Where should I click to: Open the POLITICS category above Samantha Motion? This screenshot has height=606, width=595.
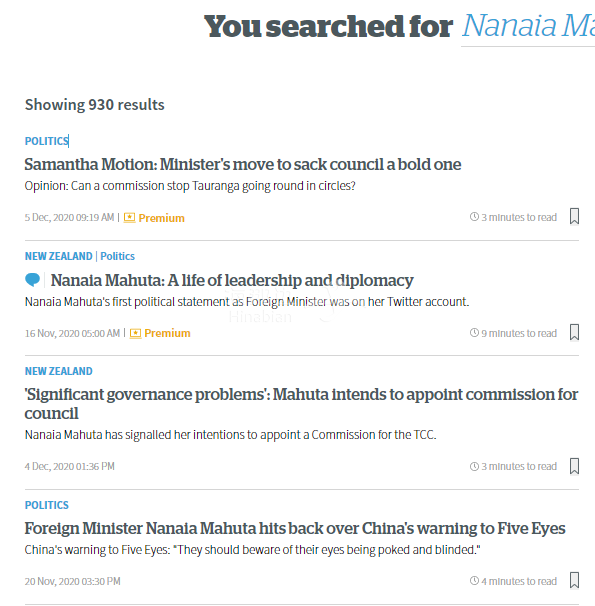[x=47, y=141]
